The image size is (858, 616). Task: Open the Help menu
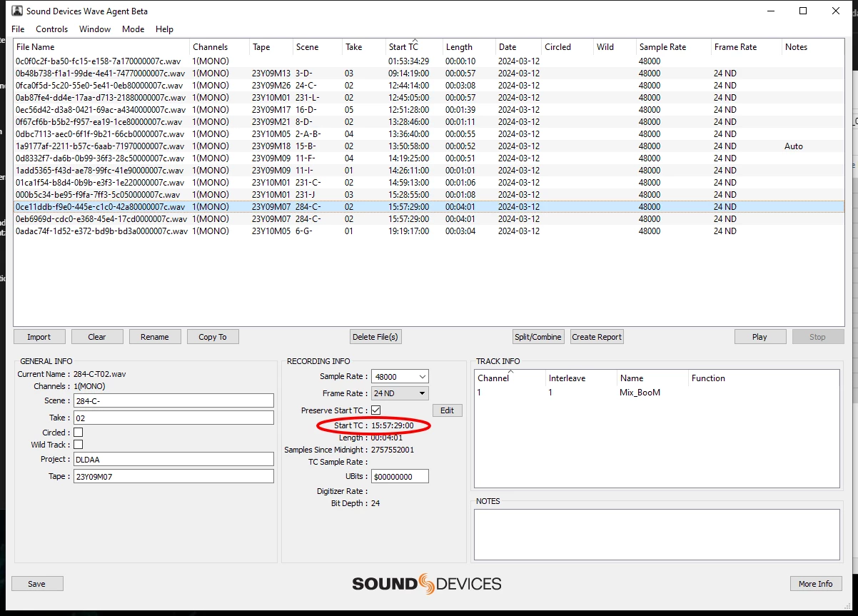click(165, 29)
